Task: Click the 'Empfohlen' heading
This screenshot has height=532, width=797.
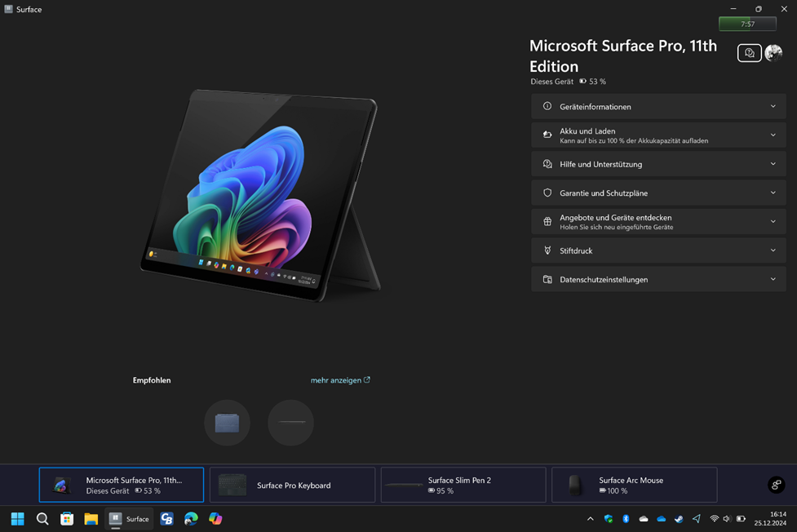Action: click(x=152, y=380)
